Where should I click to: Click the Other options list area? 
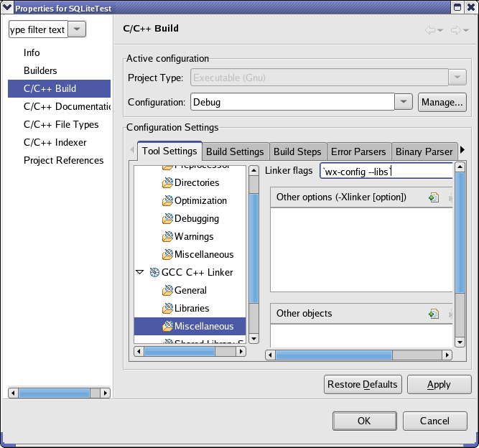[x=361, y=250]
